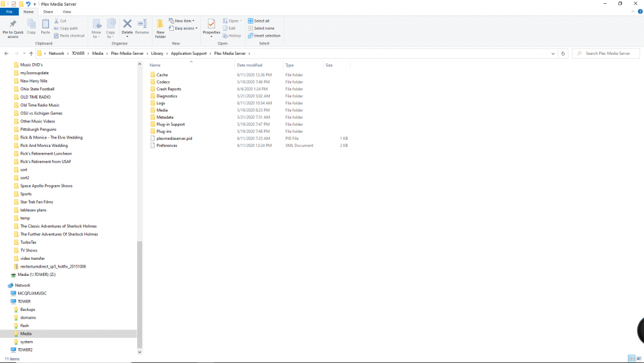Select Backups under TOWER in tree
The width and height of the screenshot is (644, 363).
click(x=28, y=309)
